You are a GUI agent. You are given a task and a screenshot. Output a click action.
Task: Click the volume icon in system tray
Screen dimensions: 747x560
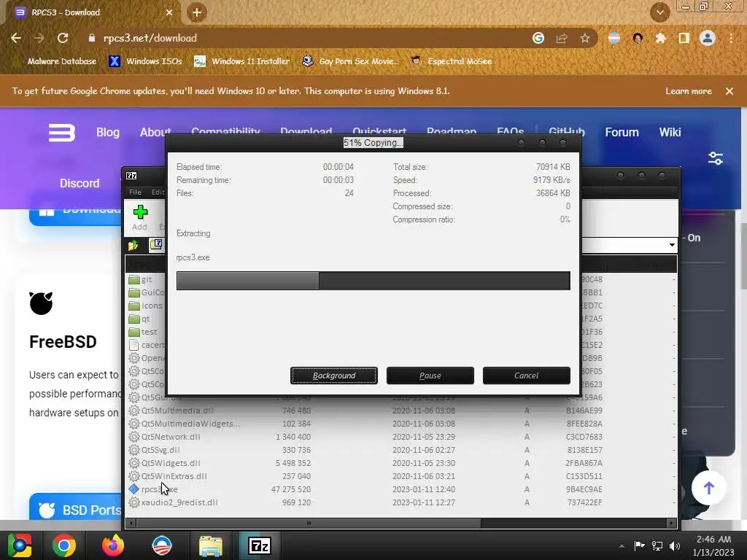pyautogui.click(x=675, y=546)
